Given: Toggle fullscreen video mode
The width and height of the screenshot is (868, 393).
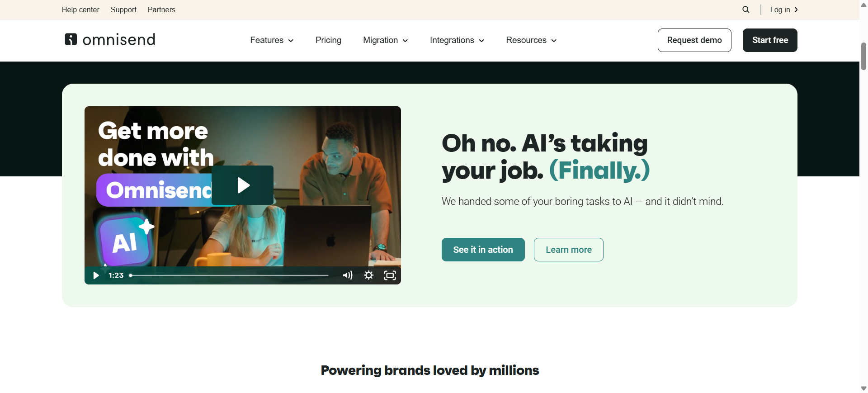Looking at the screenshot, I should click(390, 275).
